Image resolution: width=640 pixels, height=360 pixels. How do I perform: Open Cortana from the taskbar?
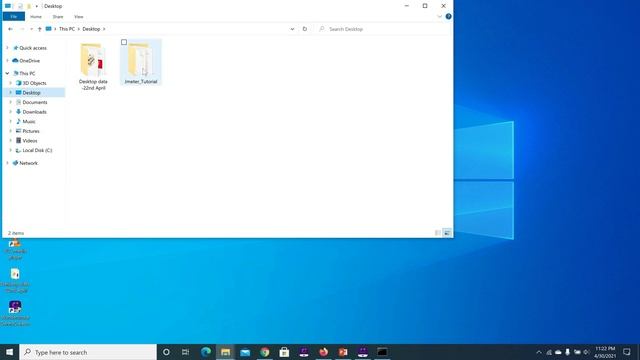[x=166, y=352]
